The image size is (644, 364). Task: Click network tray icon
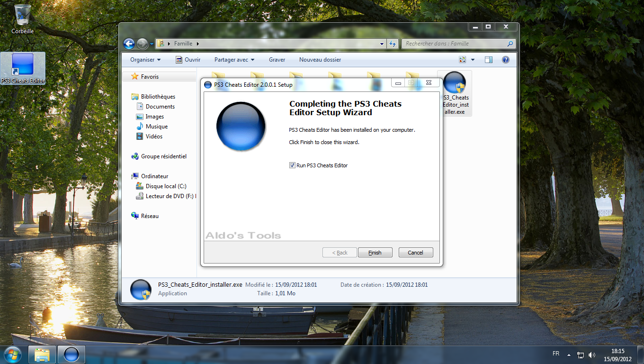pos(581,355)
